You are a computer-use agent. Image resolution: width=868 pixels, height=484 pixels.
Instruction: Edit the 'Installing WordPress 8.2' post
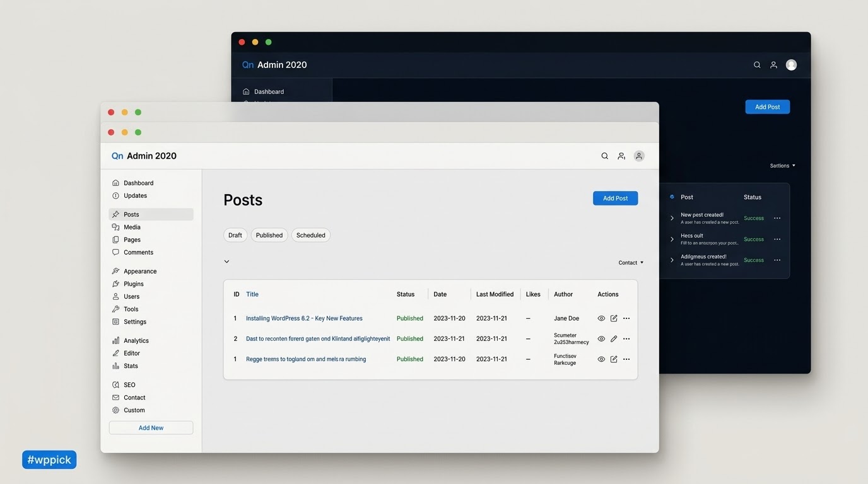coord(614,318)
